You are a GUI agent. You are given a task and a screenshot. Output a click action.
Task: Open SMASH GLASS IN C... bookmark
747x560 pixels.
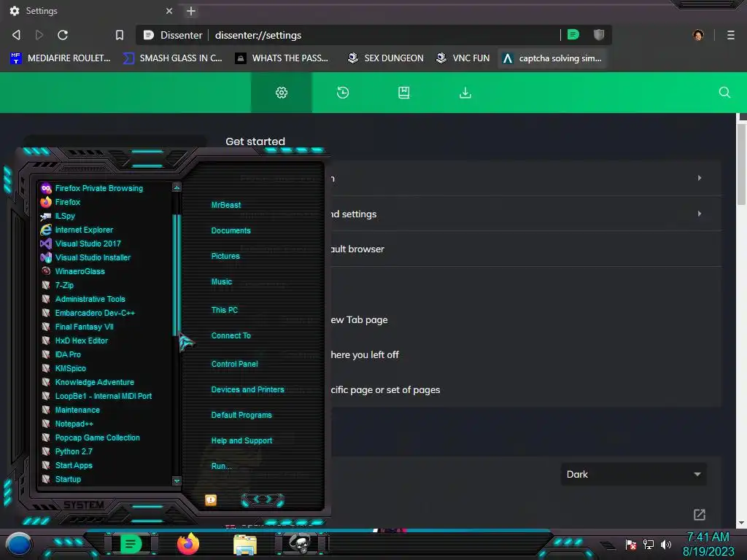tap(172, 58)
